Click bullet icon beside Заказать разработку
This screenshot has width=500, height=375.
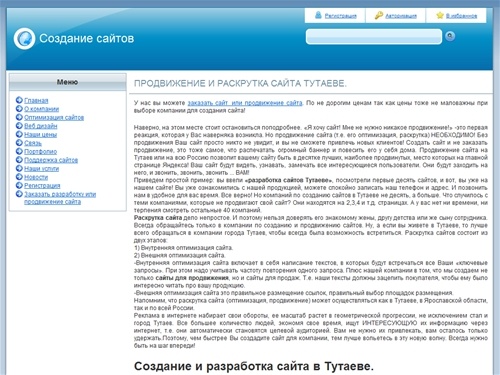(x=19, y=194)
